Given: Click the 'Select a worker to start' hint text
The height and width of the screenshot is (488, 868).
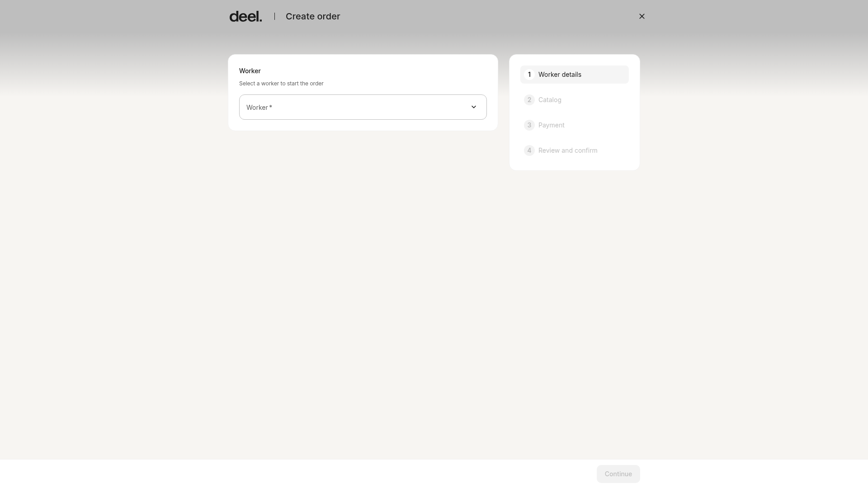Looking at the screenshot, I should pyautogui.click(x=281, y=84).
